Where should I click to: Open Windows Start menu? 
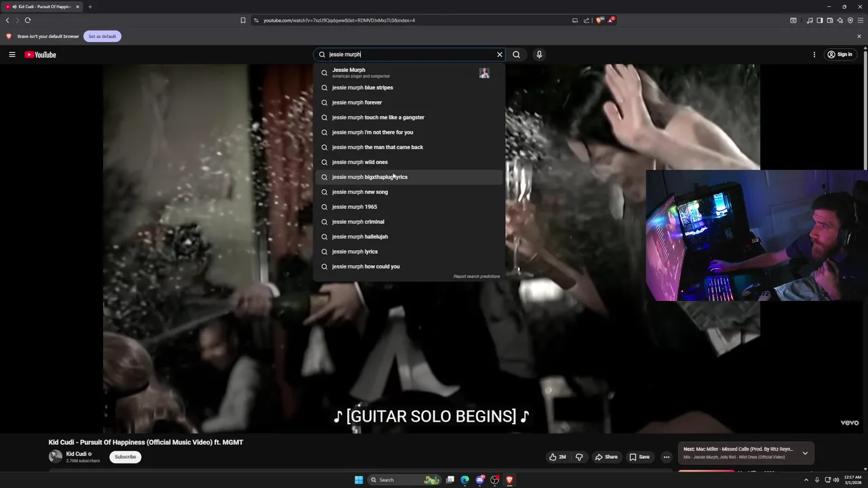coord(359,480)
